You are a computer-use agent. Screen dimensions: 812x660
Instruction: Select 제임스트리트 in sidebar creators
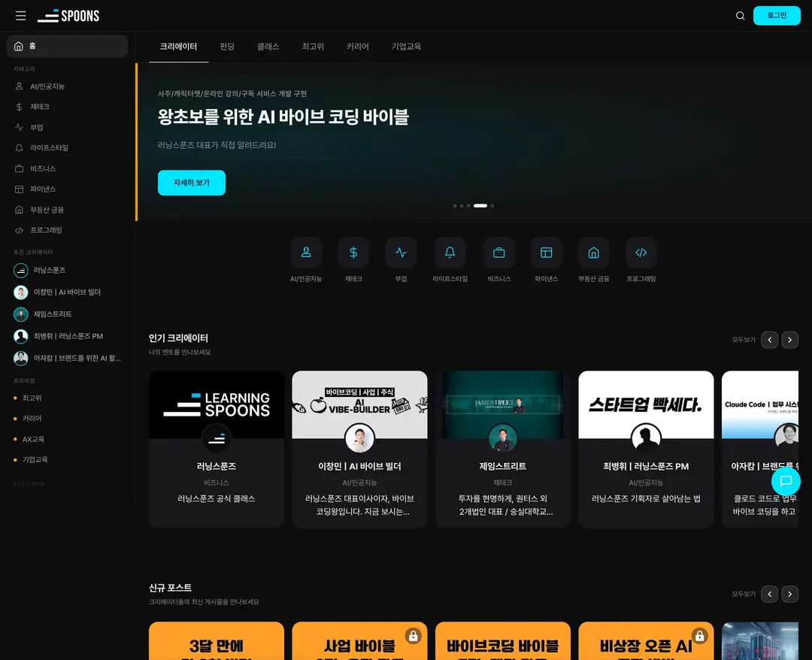pos(68,313)
